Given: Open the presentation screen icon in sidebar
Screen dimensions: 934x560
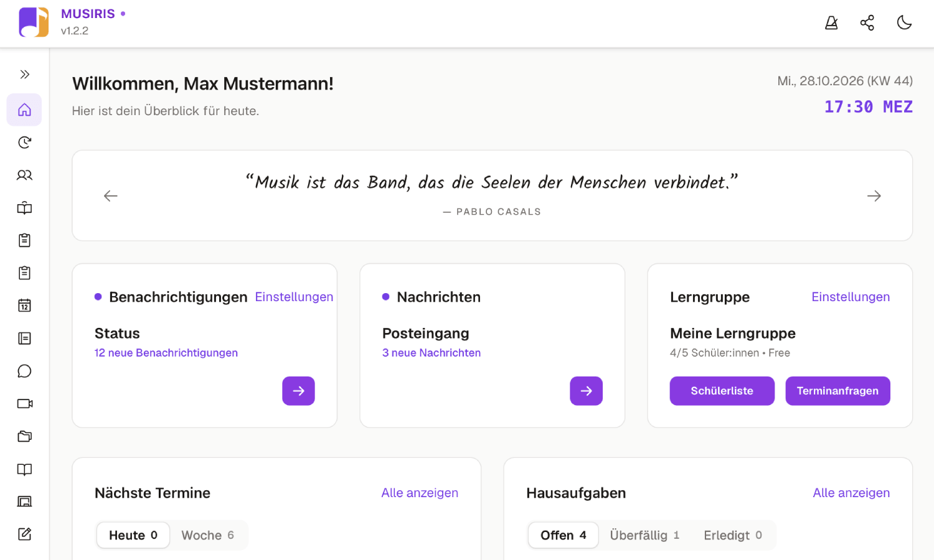Looking at the screenshot, I should (x=24, y=502).
